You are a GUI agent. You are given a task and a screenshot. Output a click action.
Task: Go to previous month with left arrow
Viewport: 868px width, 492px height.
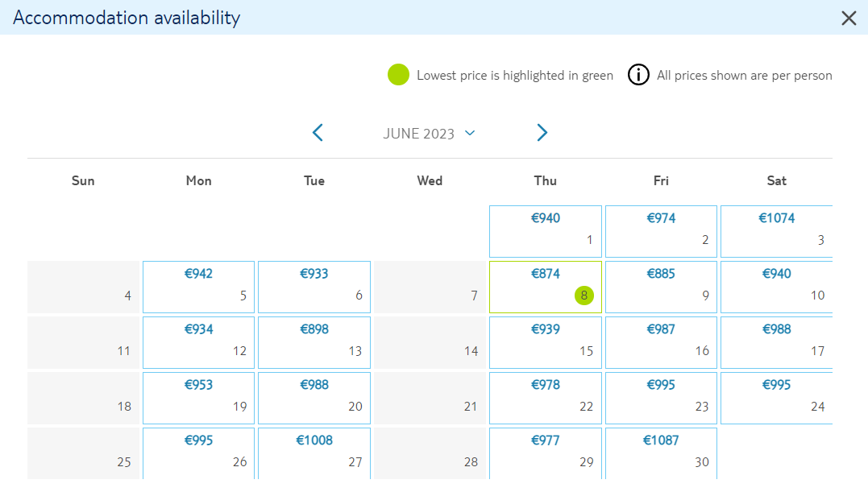pyautogui.click(x=318, y=133)
